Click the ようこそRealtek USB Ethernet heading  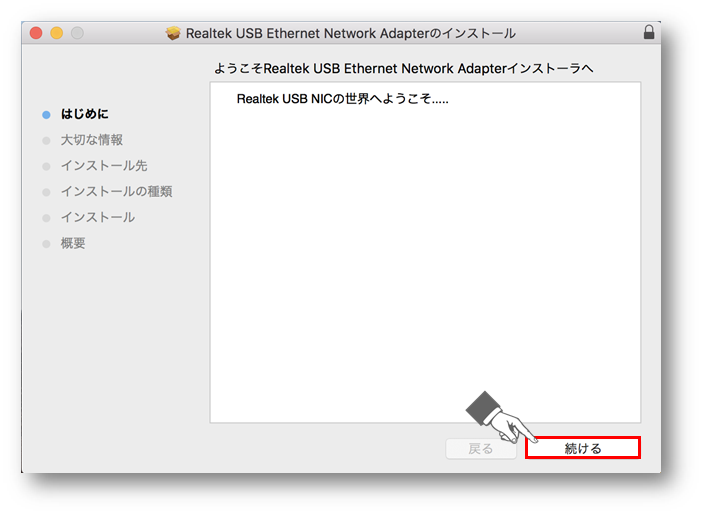coord(404,69)
